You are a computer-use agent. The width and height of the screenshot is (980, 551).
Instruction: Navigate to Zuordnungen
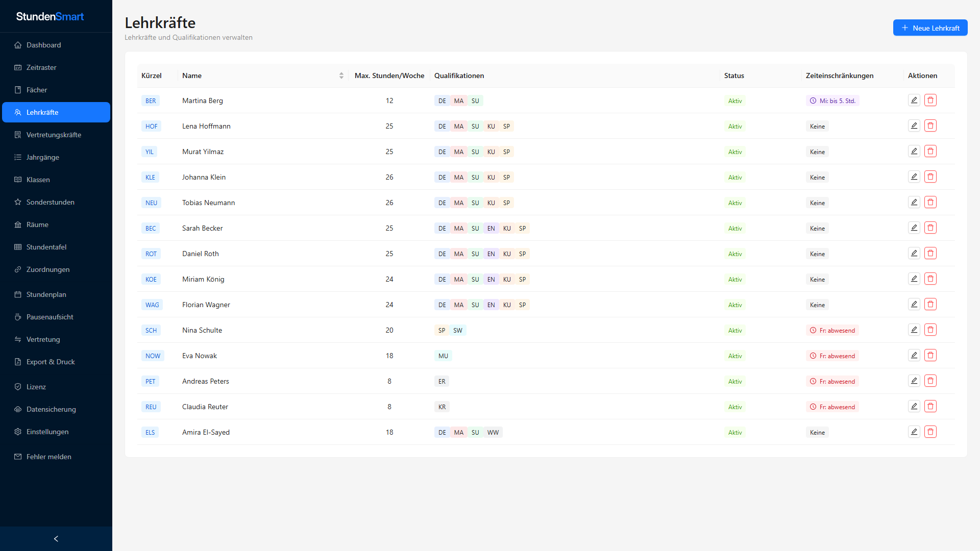pyautogui.click(x=56, y=269)
